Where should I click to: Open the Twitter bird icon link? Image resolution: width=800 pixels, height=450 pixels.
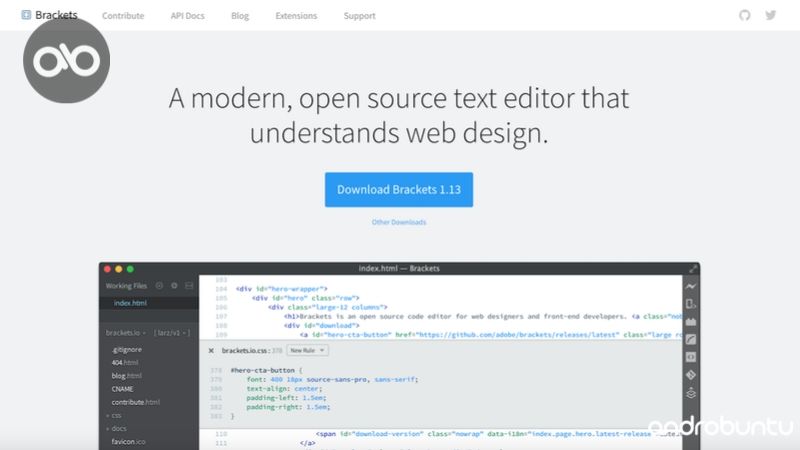tap(770, 15)
